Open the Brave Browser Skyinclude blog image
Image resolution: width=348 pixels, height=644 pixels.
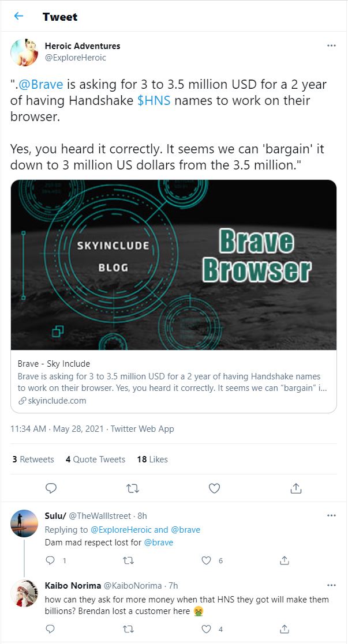174,265
